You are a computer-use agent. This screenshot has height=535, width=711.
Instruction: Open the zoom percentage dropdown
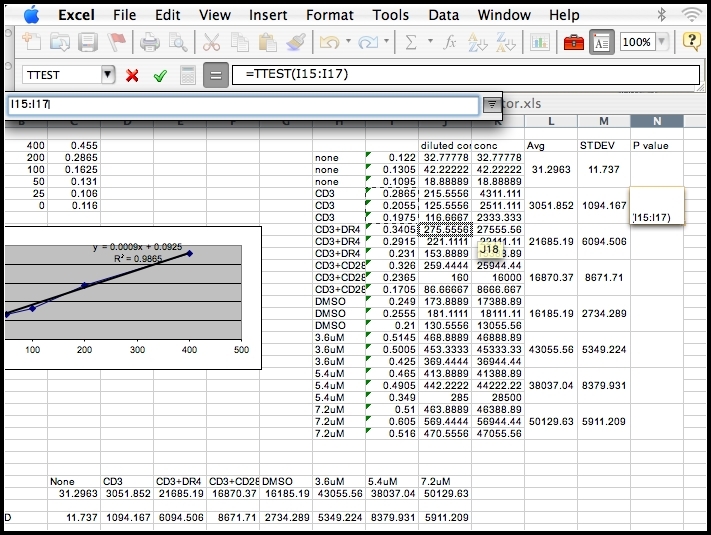[662, 42]
